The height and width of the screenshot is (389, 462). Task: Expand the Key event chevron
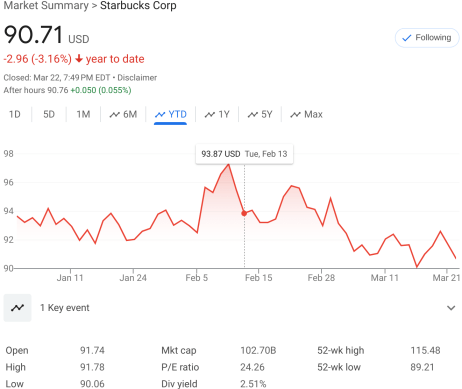[x=451, y=308]
